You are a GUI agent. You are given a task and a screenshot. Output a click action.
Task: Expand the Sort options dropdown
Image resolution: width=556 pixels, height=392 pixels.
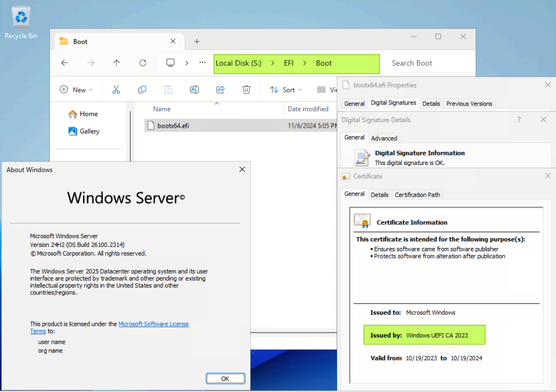point(286,90)
